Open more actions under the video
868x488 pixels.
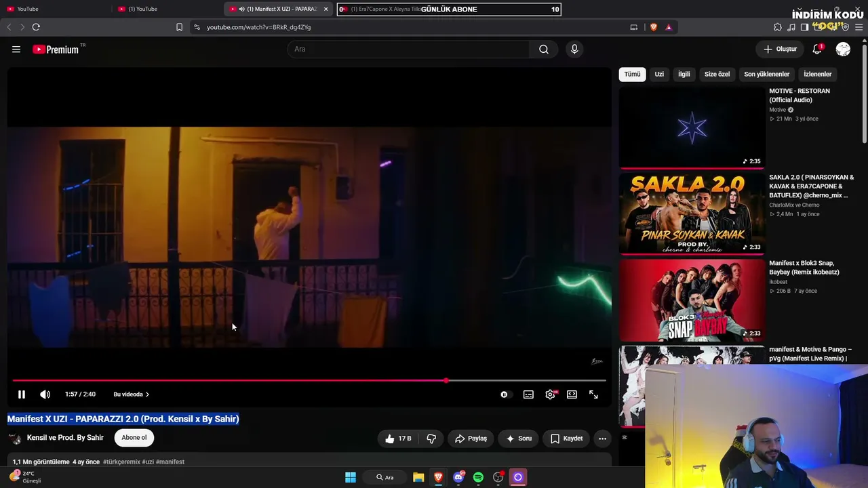(602, 439)
